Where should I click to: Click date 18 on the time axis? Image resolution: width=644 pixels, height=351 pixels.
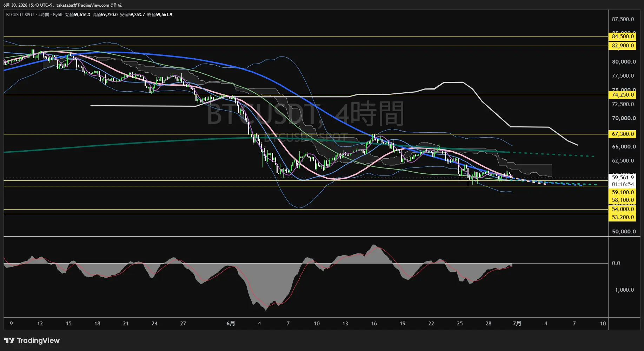pyautogui.click(x=97, y=324)
